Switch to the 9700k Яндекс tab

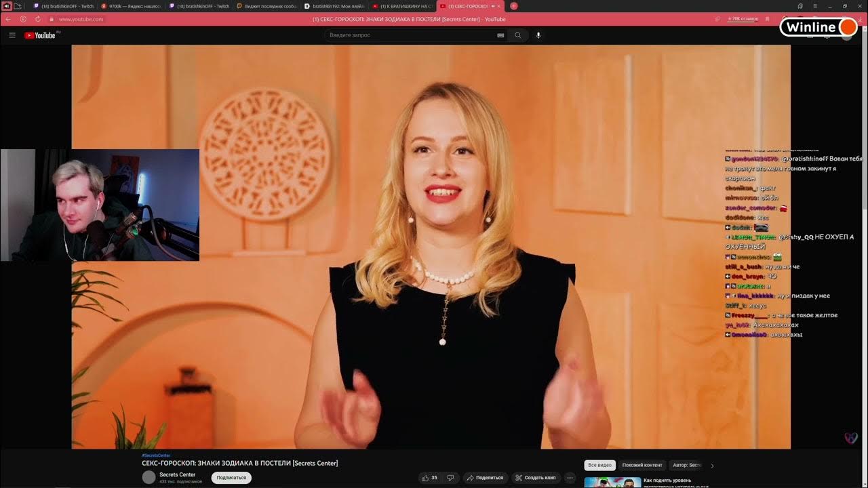(131, 6)
